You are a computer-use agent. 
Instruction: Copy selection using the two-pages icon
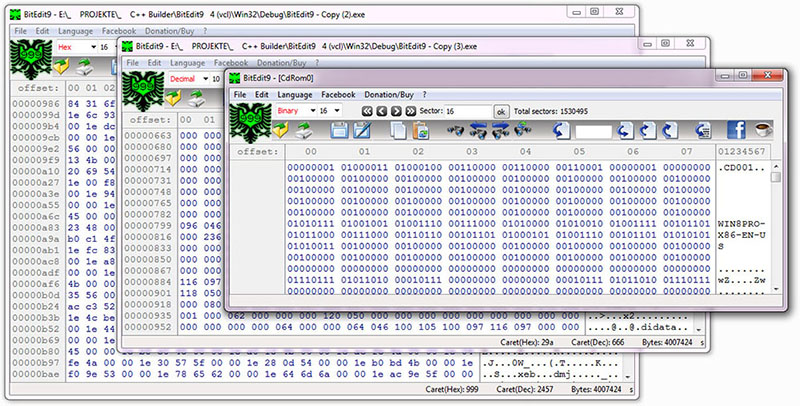click(398, 131)
